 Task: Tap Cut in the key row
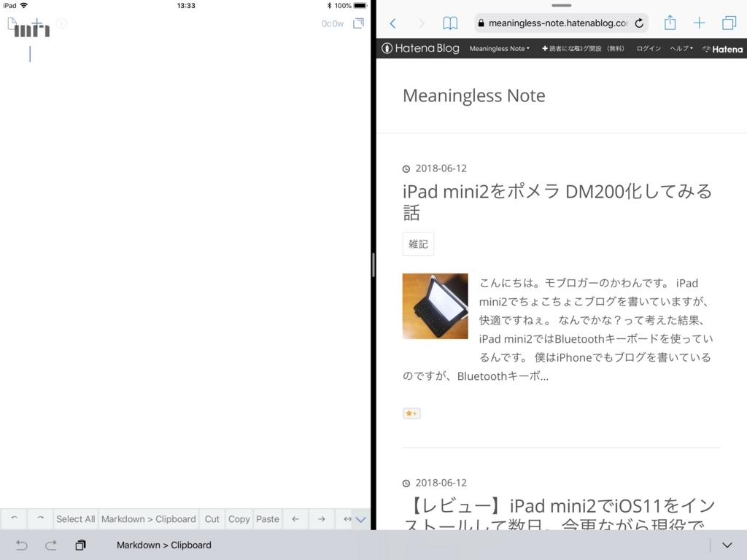coord(212,519)
